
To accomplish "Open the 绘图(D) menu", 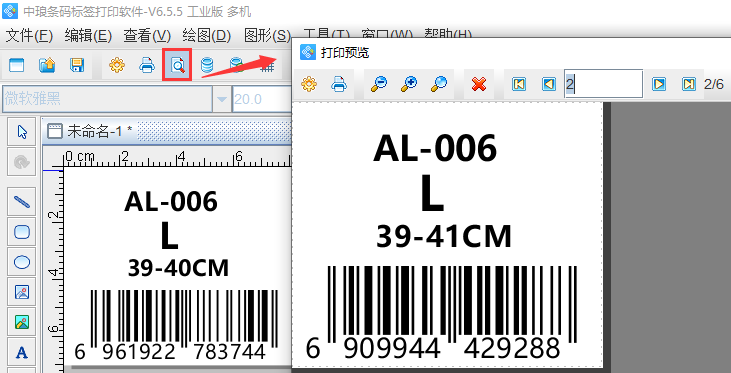I will [x=207, y=35].
